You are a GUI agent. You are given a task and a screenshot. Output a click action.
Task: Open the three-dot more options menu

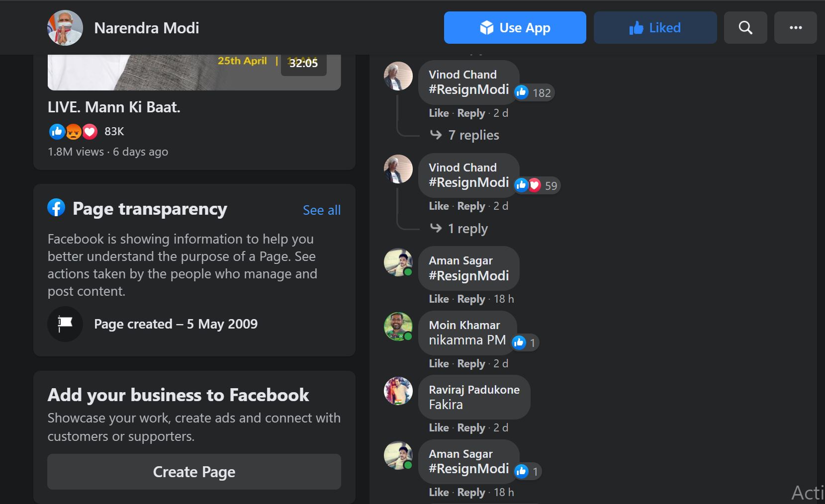tap(796, 28)
